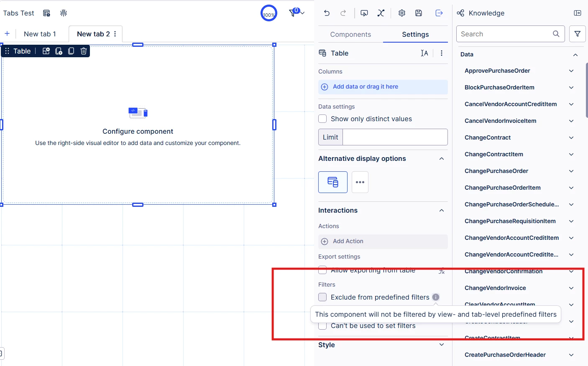Viewport: 588px width, 366px height.
Task: Click the 100% loading progress circle
Action: pos(269,13)
